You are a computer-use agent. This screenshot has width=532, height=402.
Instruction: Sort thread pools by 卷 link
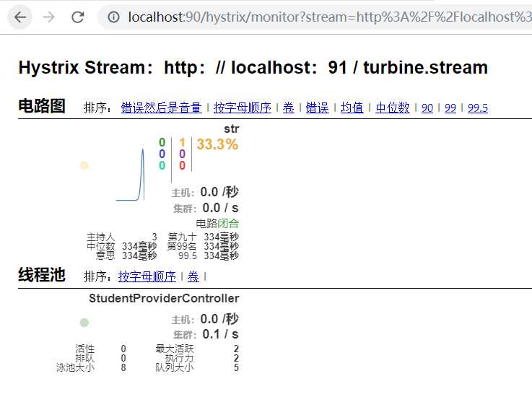tap(193, 277)
